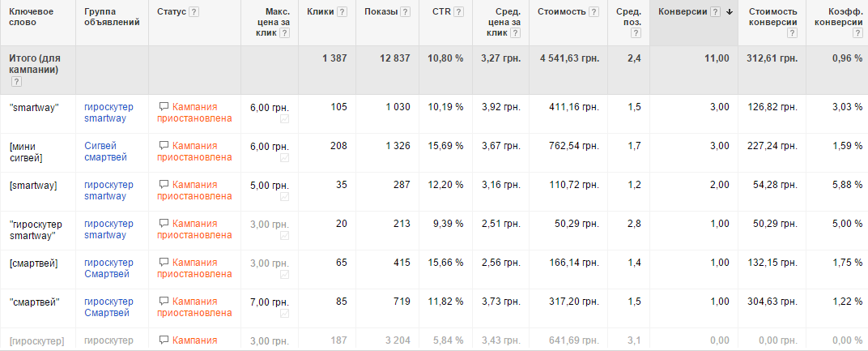Show help for the CTR column
Viewport: 868px width, 351px height.
459,12
